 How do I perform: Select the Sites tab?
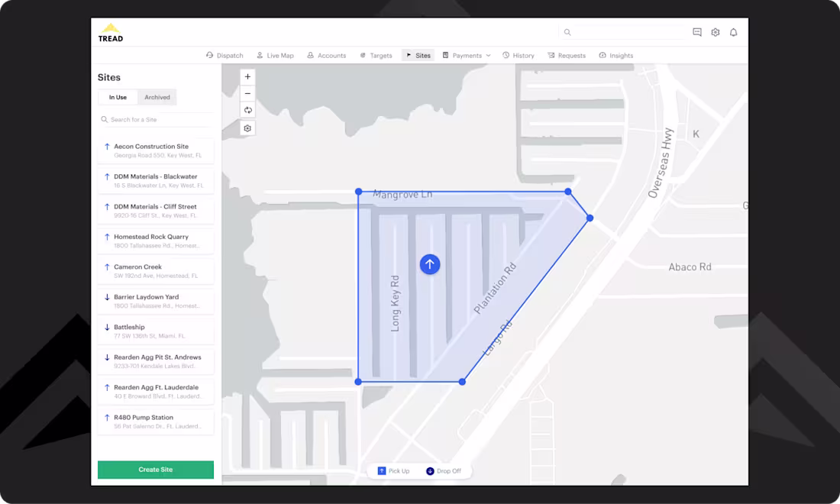pyautogui.click(x=418, y=55)
